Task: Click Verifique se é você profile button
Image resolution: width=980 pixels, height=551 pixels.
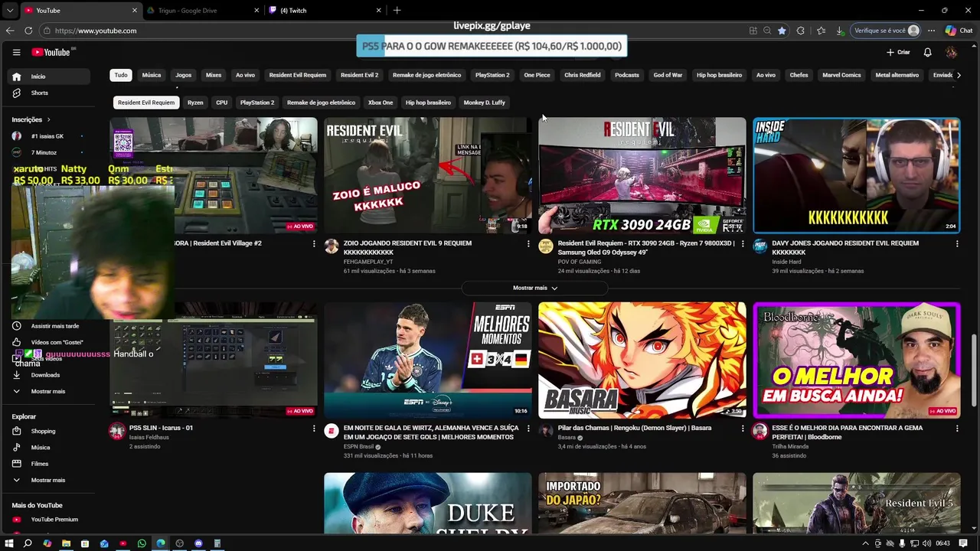Action: (x=887, y=31)
